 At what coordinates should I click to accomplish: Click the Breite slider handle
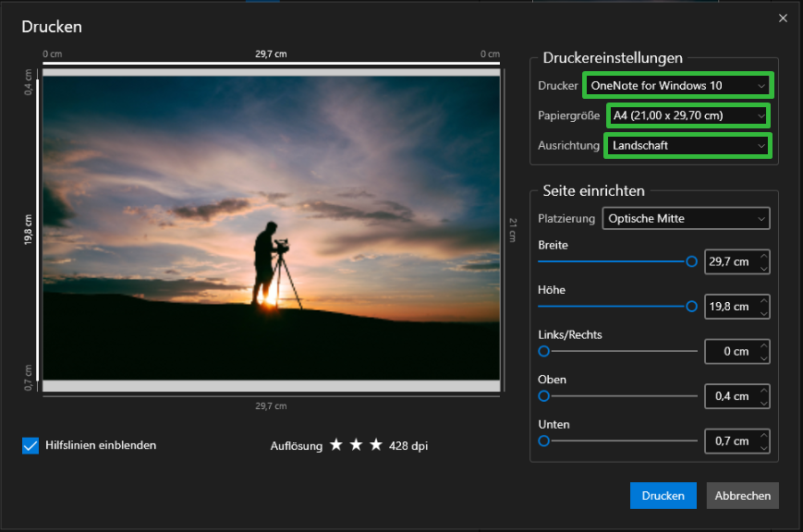691,261
